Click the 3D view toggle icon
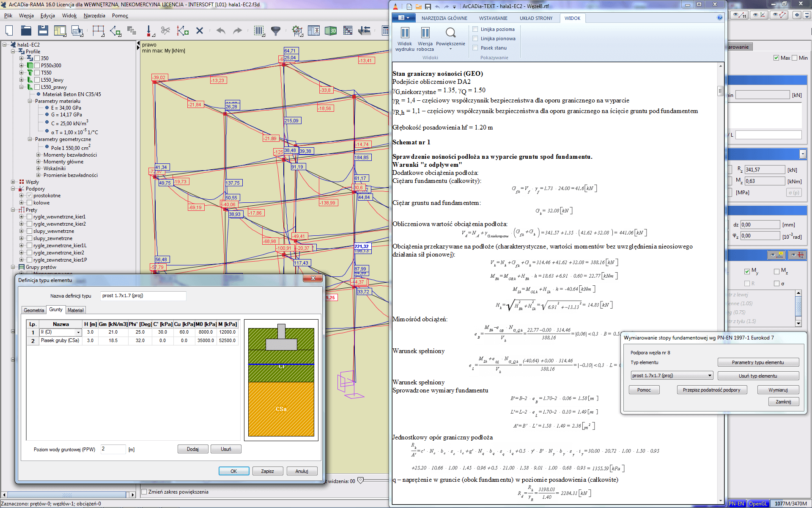 [330, 31]
